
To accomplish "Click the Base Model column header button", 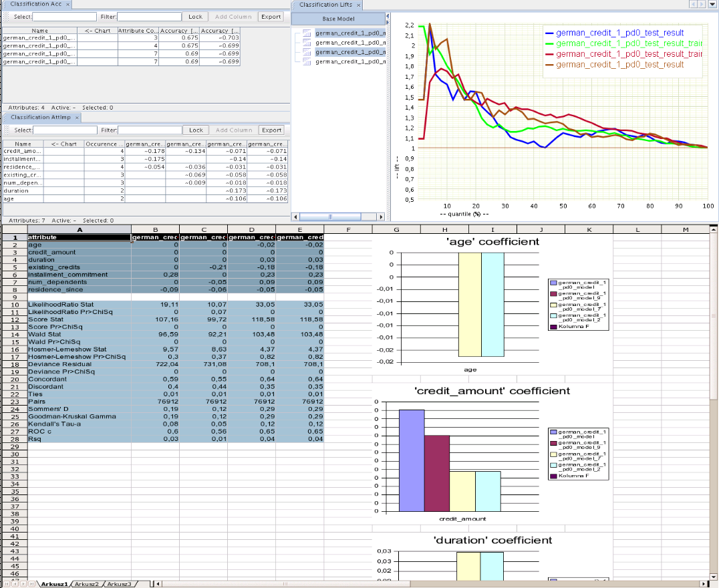I will 338,19.
